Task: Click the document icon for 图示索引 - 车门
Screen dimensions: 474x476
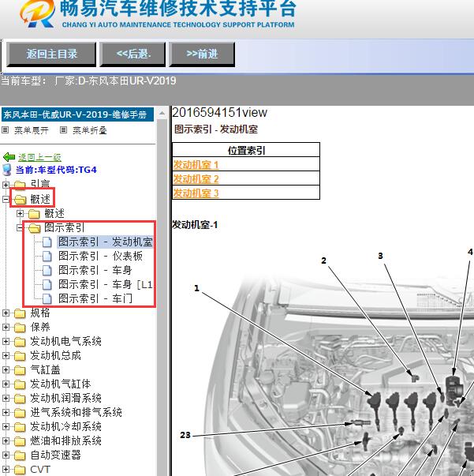Action: (x=47, y=298)
